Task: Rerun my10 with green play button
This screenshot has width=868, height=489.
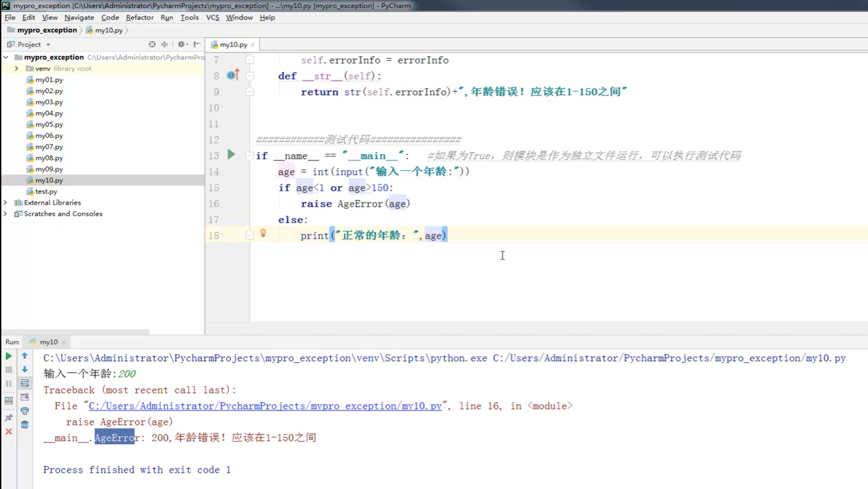Action: coord(9,356)
